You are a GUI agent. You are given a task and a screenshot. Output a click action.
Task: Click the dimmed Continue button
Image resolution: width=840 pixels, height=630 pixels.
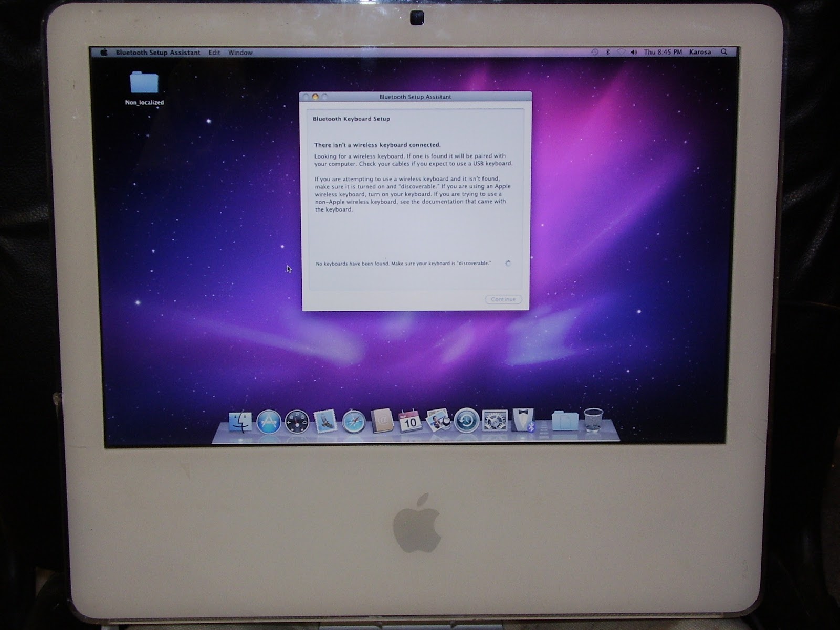[x=503, y=299]
